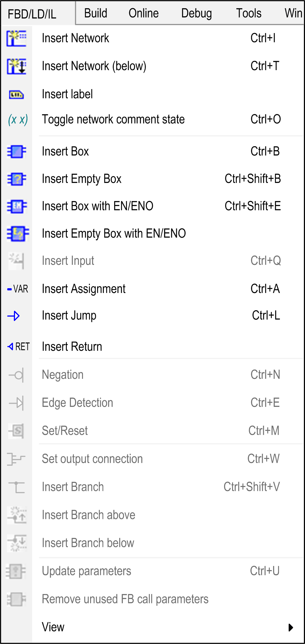Click the Insert Empty Box icon
Viewport: 305px width, 644px height.
(17, 179)
